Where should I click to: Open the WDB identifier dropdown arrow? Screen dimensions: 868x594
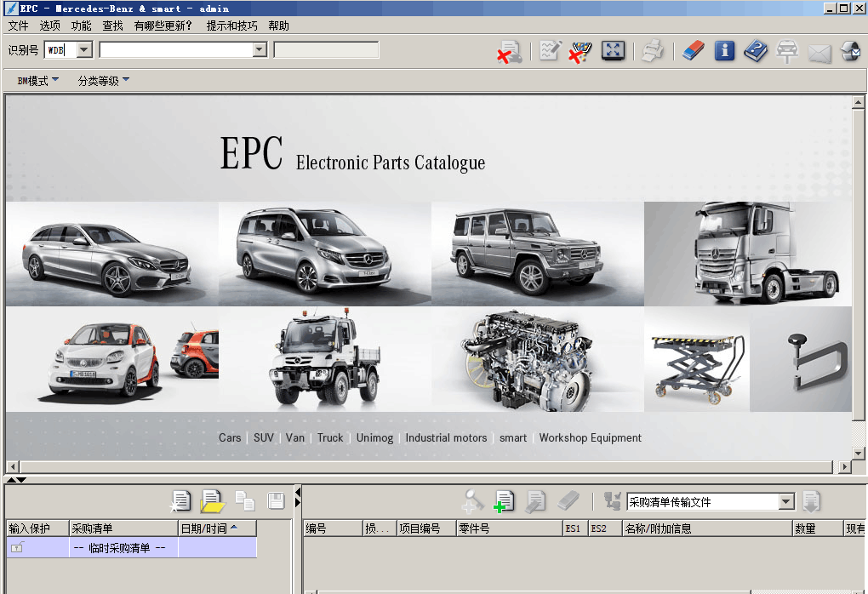coord(83,50)
